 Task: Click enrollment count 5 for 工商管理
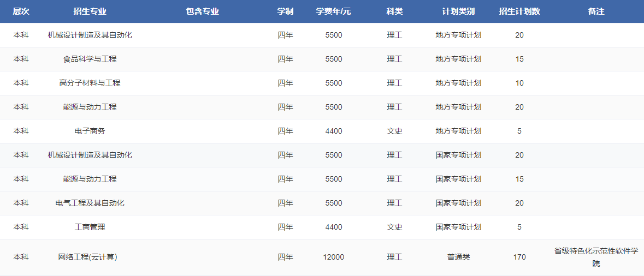pyautogui.click(x=519, y=227)
